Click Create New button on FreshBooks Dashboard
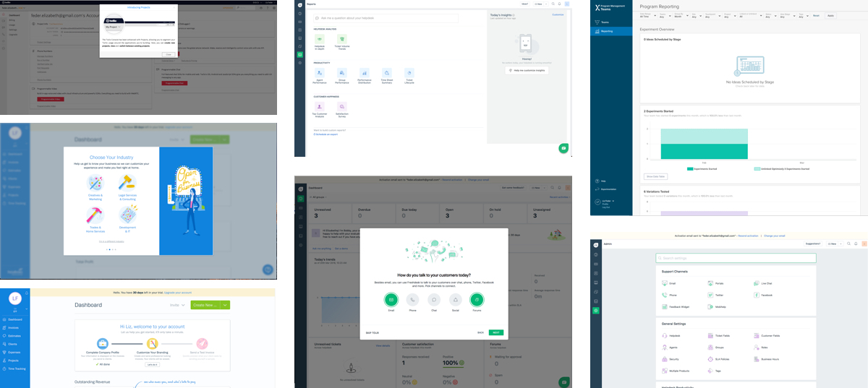This screenshot has width=868, height=388. [205, 305]
